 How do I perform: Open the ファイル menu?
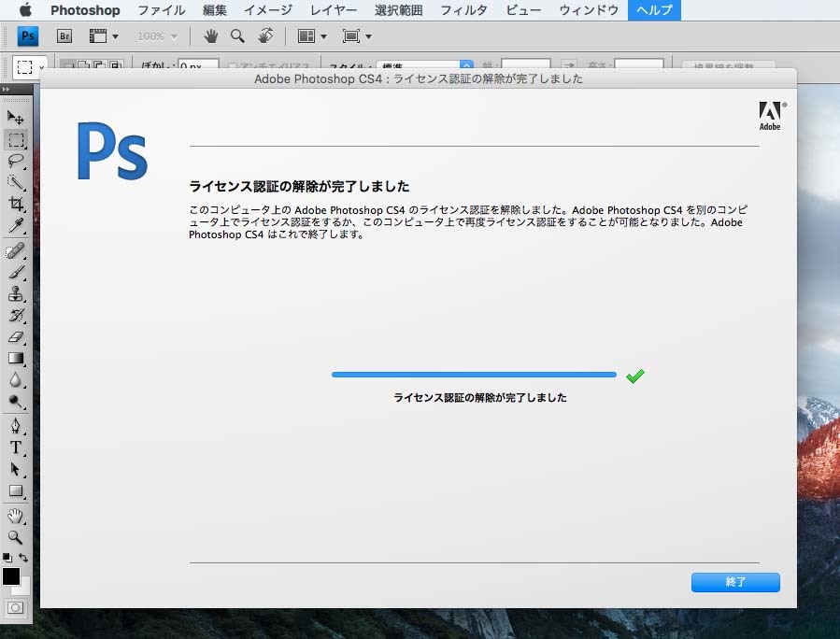point(162,9)
